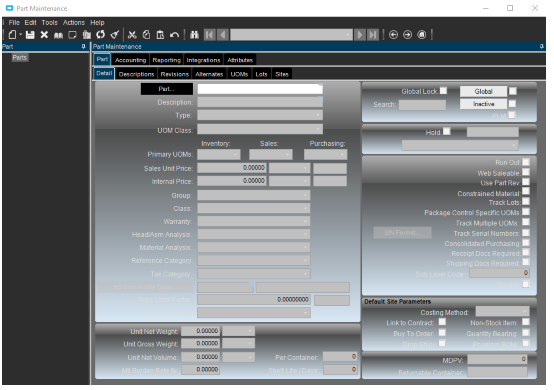The image size is (554, 390).
Task: Delete the record with the X icon
Action: [x=44, y=35]
